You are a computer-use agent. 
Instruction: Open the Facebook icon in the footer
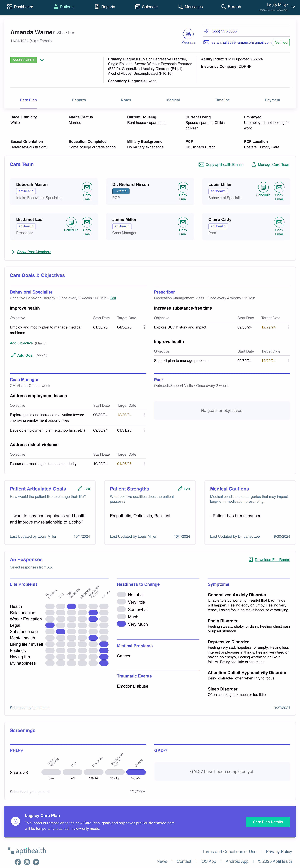18,862
